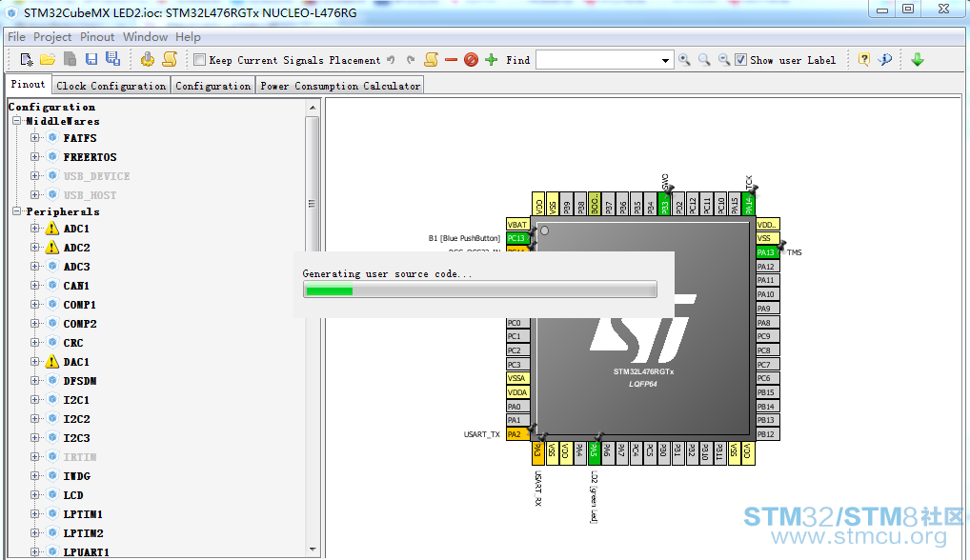Click the Redo arrow in the toolbar
The image size is (970, 560).
[x=411, y=60]
